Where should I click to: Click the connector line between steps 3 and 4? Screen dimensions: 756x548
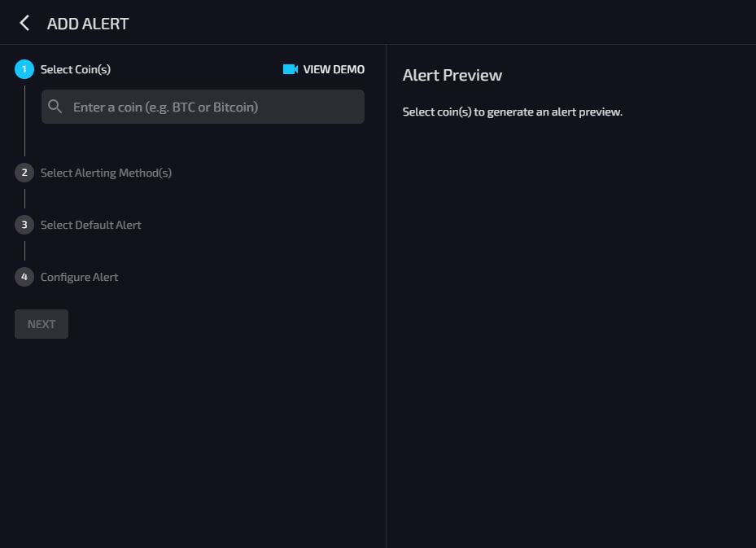24,251
